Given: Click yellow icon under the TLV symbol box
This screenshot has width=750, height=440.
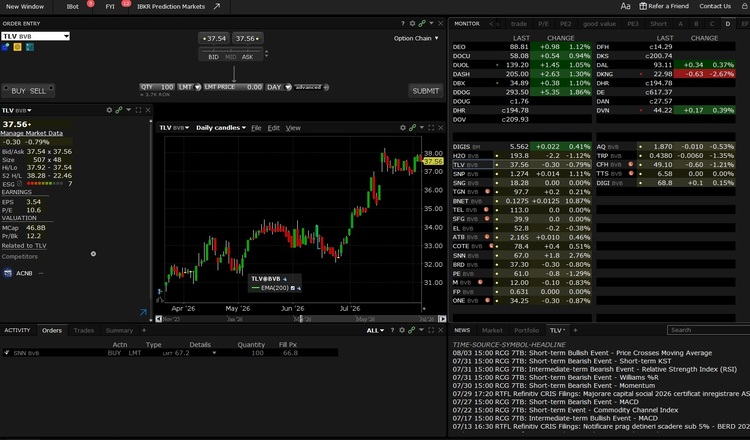Looking at the screenshot, I should click(18, 47).
